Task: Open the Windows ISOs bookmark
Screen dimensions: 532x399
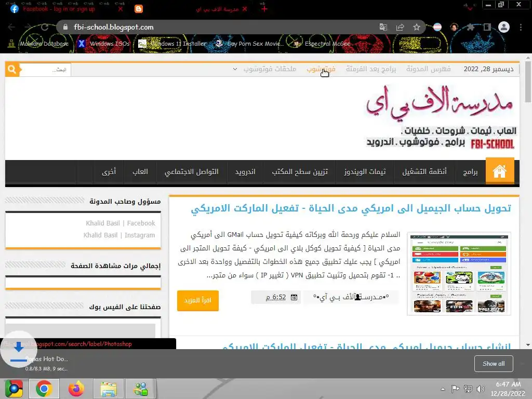Action: (x=104, y=44)
